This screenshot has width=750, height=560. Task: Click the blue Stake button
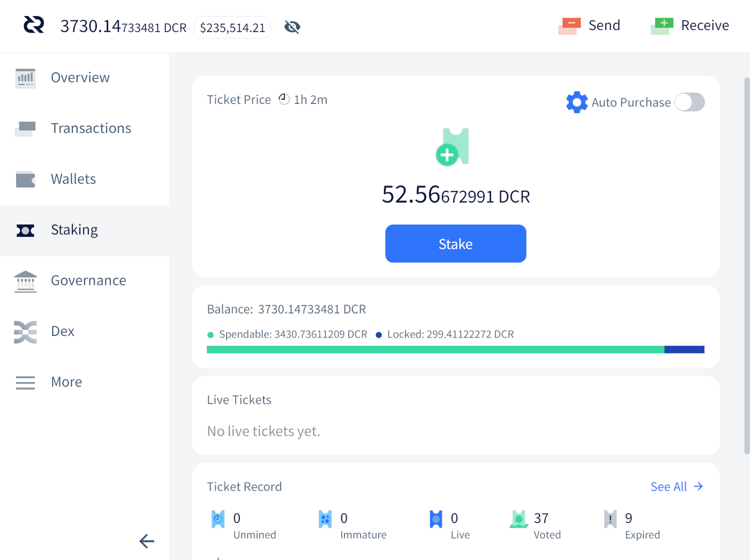point(455,243)
